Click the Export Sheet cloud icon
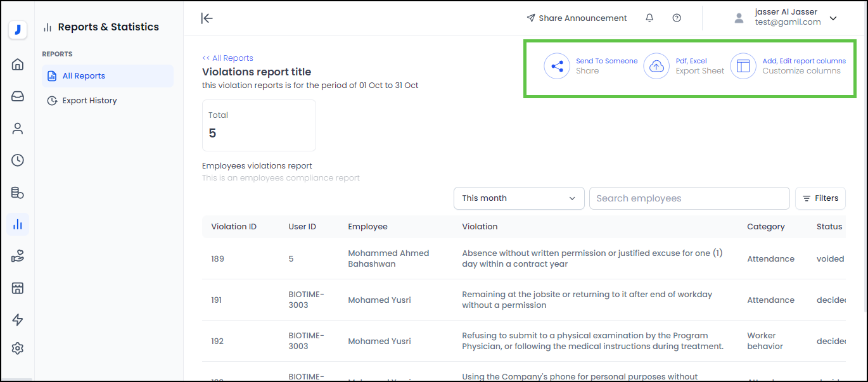The width and height of the screenshot is (868, 382). point(656,66)
